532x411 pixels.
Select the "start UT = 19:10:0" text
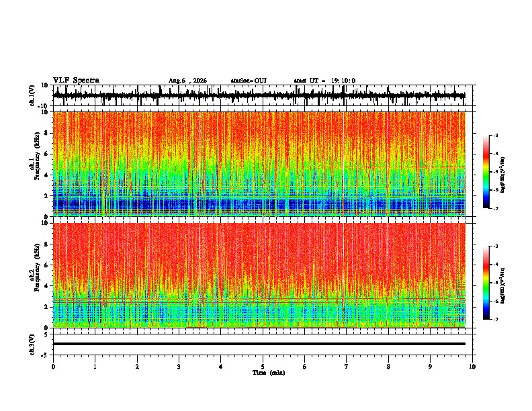[324, 81]
